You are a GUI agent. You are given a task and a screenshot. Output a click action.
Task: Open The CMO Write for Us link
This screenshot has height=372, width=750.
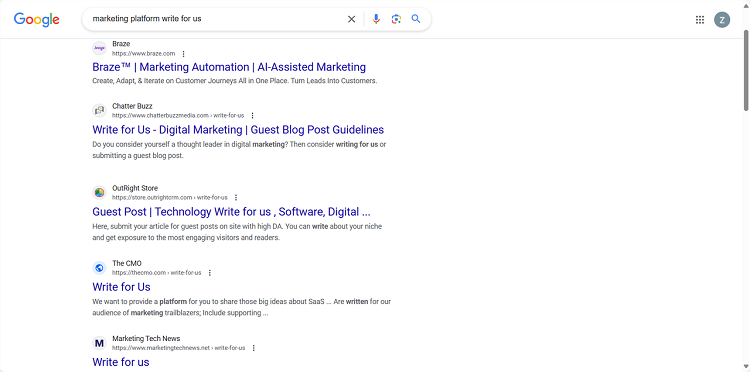121,287
